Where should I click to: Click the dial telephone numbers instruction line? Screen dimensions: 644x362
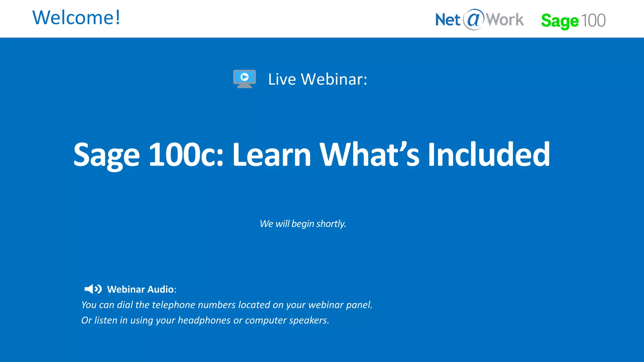coord(227,305)
